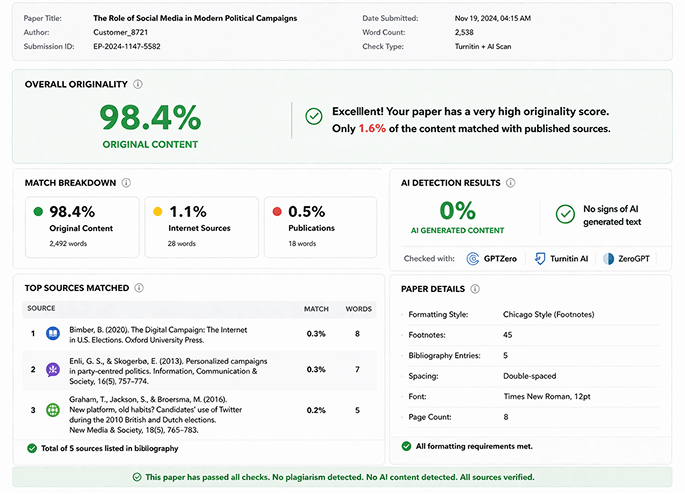This screenshot has height=494, width=685.
Task: Click purple icon for Enli & Skogerbø source
Action: [52, 369]
